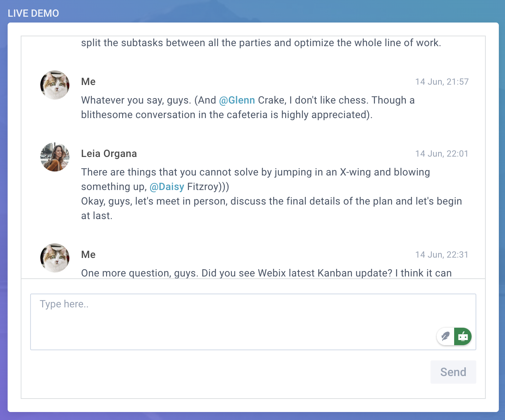Image resolution: width=505 pixels, height=420 pixels.
Task: Click the 14 Jun, 22:31 timestamp
Action: click(x=442, y=255)
